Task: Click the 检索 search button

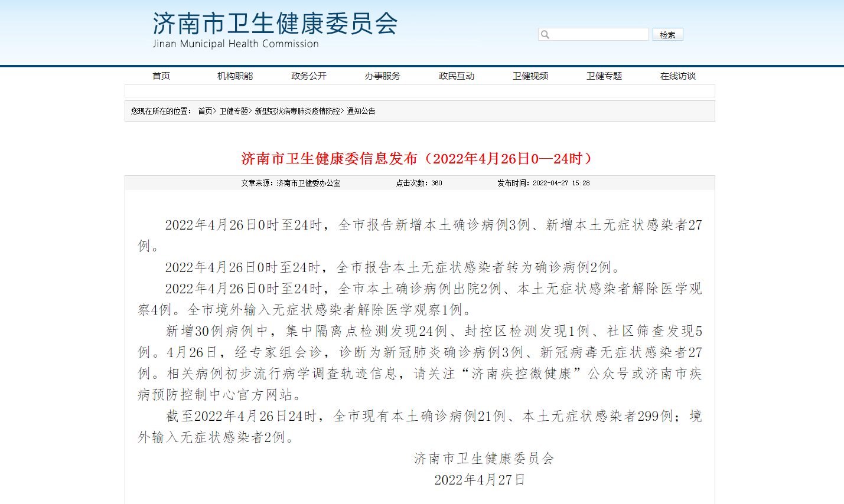Action: pyautogui.click(x=668, y=35)
